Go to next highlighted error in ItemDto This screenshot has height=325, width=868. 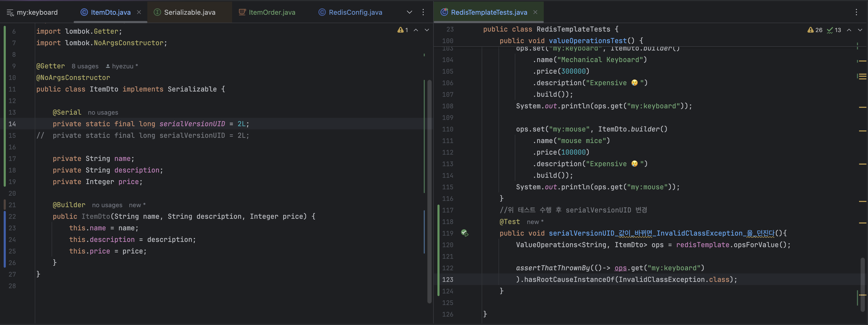(427, 30)
